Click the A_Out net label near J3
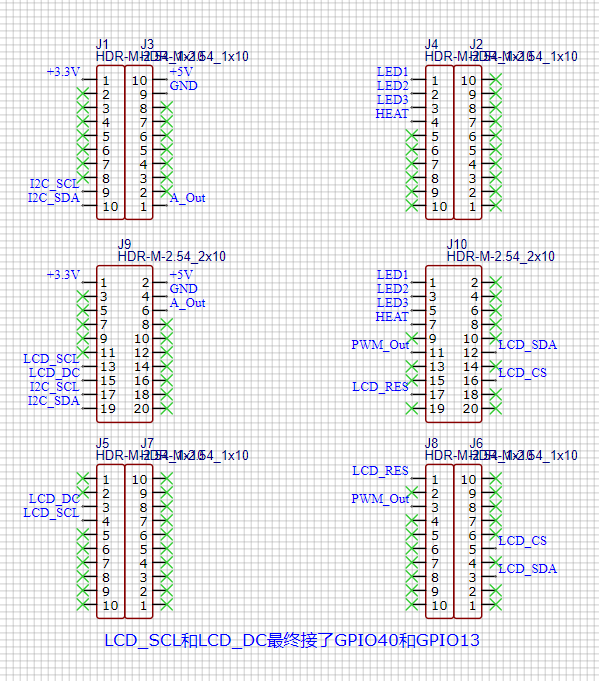599x681 pixels. (x=187, y=198)
